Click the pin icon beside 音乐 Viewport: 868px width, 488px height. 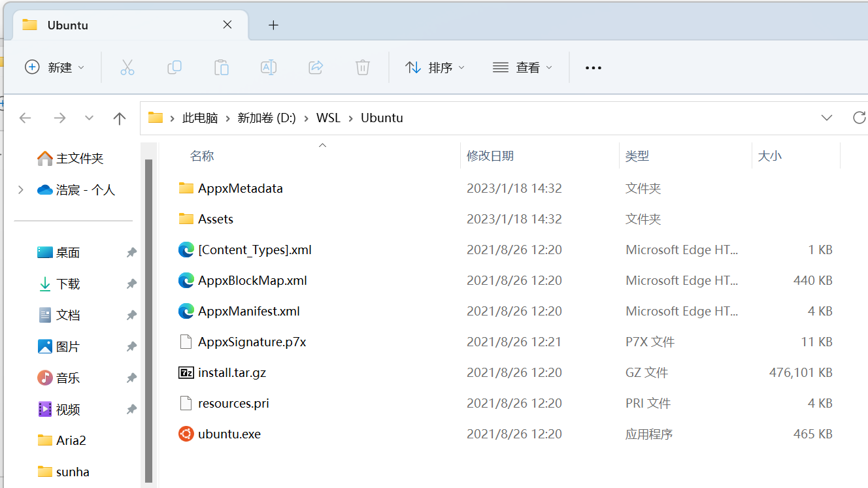131,378
